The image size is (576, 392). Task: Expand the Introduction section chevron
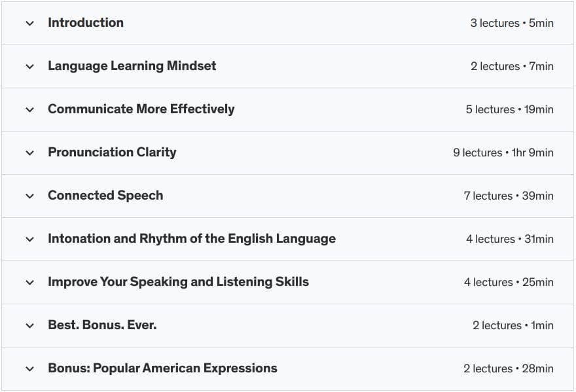(29, 23)
